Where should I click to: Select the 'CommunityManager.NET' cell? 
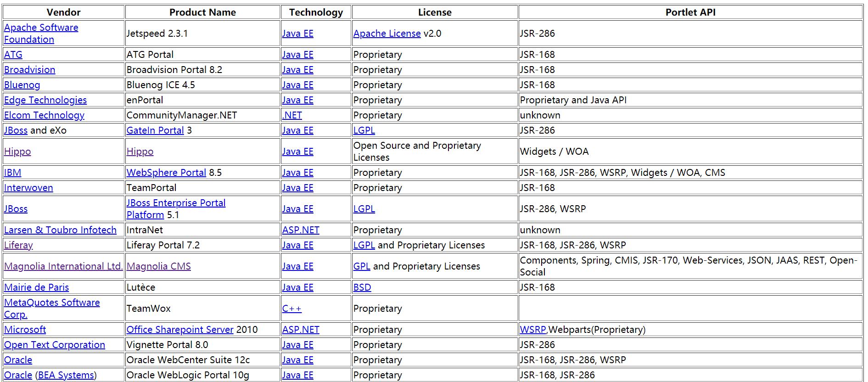click(x=202, y=115)
